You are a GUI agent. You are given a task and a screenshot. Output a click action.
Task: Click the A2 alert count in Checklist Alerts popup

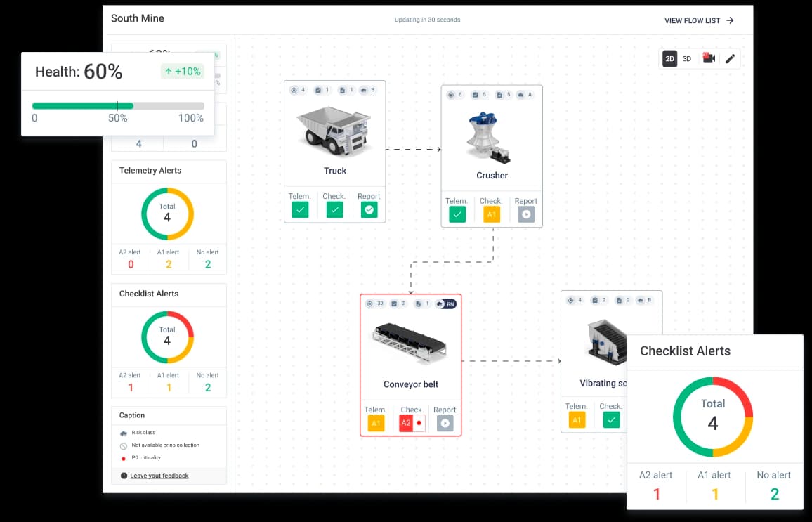pyautogui.click(x=657, y=494)
